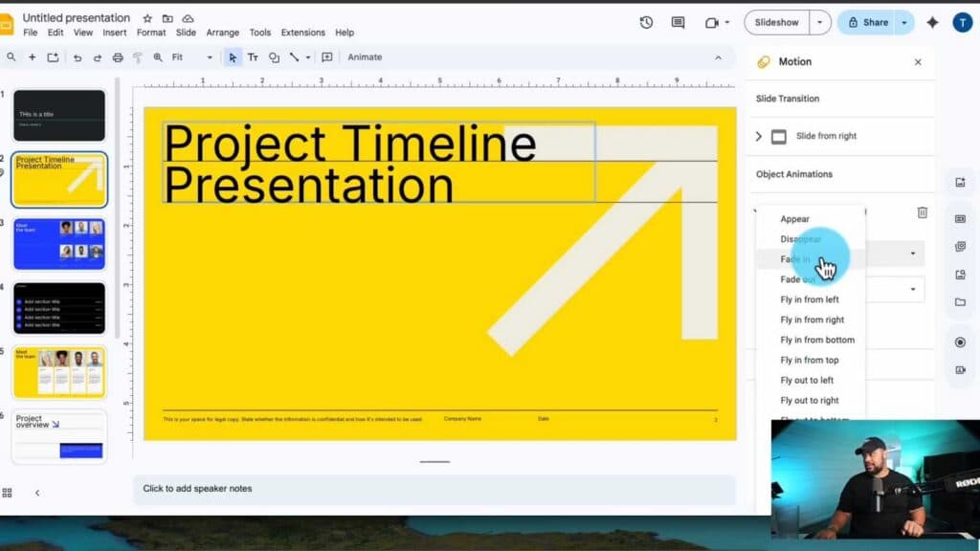Open the Insert menu
This screenshot has width=980, height=551.
click(115, 33)
